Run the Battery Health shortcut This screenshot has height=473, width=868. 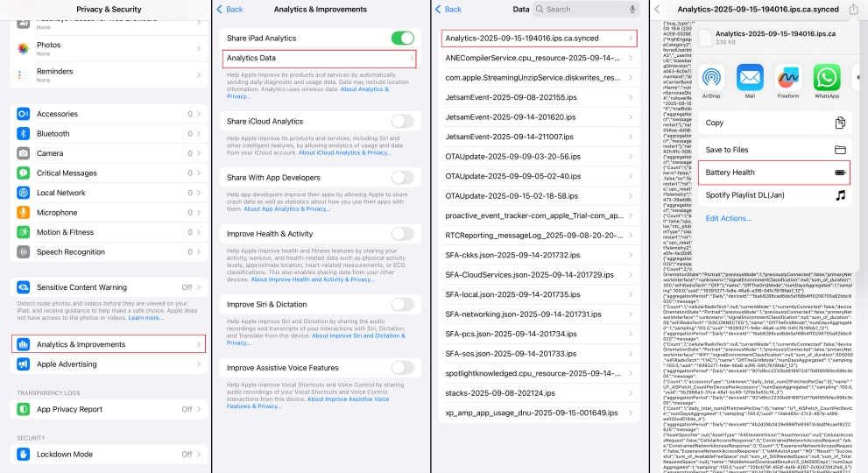[x=774, y=173]
